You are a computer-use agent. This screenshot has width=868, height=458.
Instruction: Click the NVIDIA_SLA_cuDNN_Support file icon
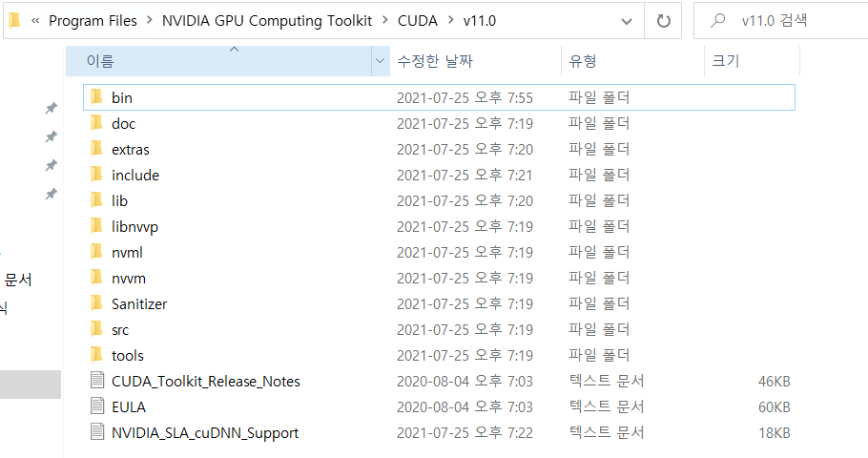[97, 432]
